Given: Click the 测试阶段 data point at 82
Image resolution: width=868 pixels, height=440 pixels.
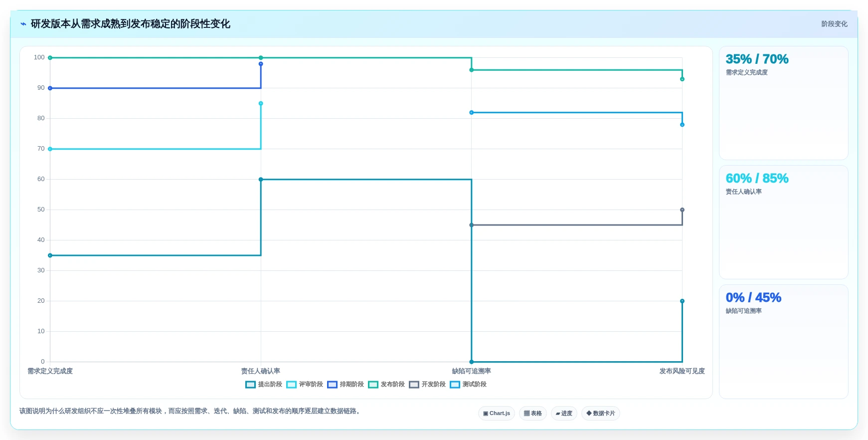Looking at the screenshot, I should [x=472, y=113].
